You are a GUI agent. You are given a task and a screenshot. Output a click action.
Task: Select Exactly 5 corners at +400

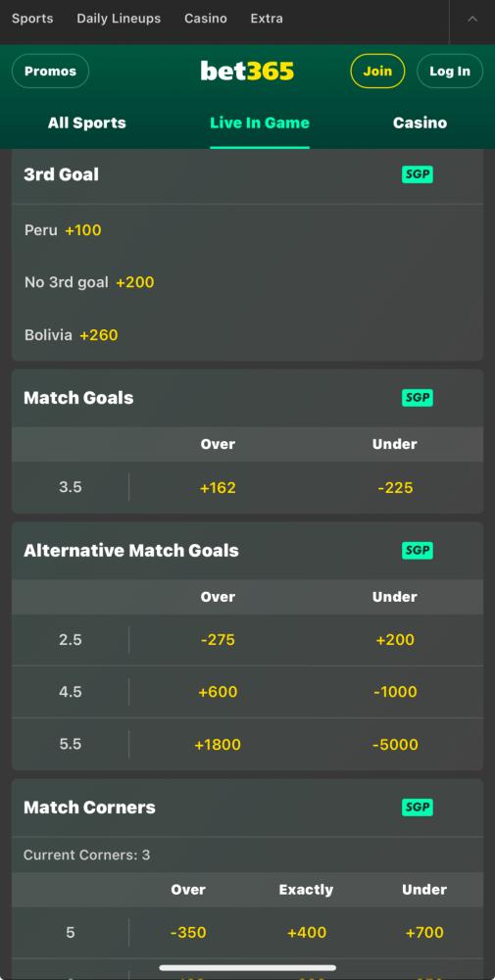307,933
